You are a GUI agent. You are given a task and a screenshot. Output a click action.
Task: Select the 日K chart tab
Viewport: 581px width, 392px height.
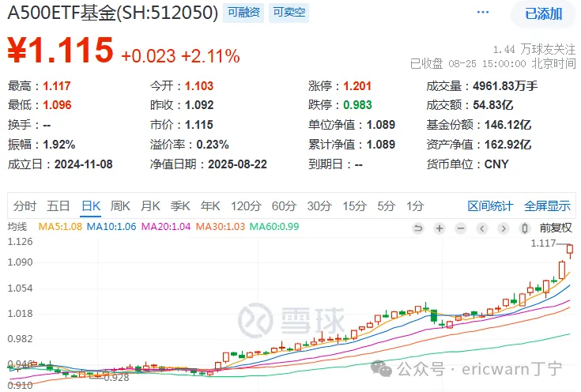click(x=91, y=205)
